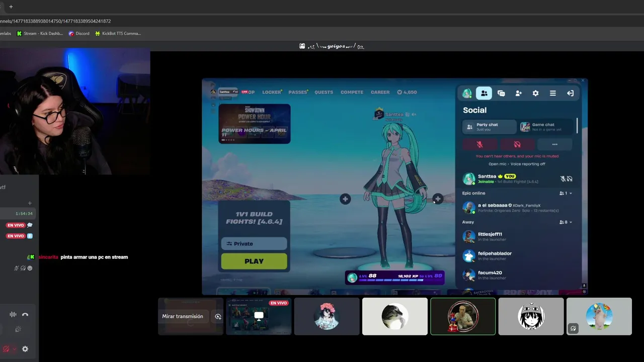Open the hamburger menu icon in Social panel
644x362 pixels.
[552, 93]
